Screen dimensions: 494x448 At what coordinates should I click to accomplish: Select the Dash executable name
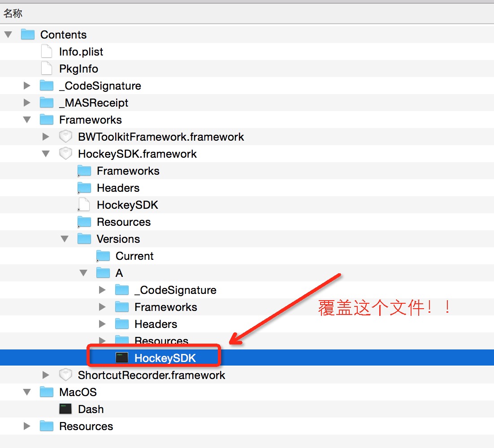91,409
